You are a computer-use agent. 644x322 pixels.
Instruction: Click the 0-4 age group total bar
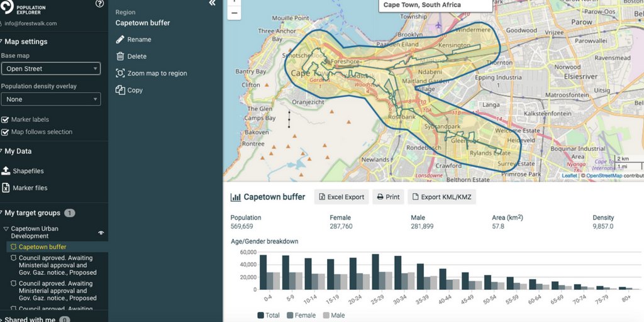[x=264, y=272]
